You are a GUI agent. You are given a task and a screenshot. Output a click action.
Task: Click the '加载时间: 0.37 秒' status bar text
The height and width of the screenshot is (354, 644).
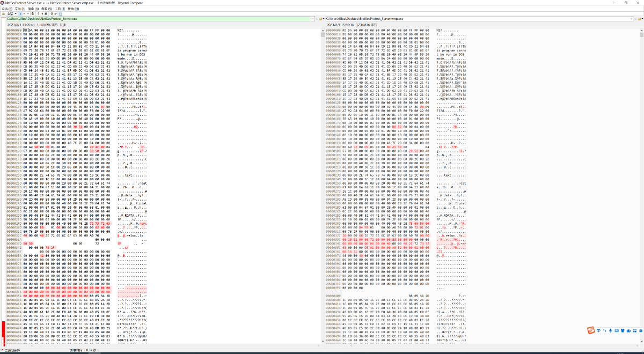coord(84,351)
